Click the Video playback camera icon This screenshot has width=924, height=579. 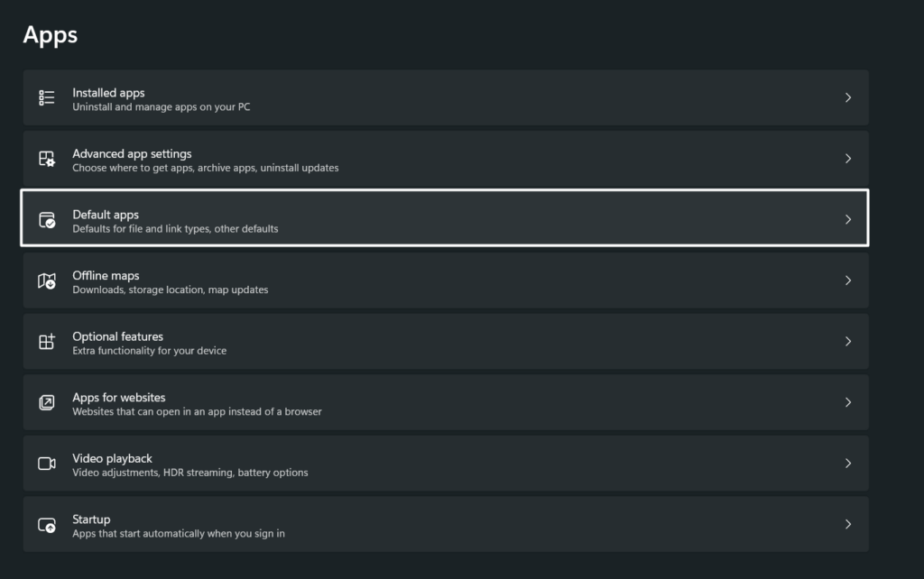tap(47, 464)
